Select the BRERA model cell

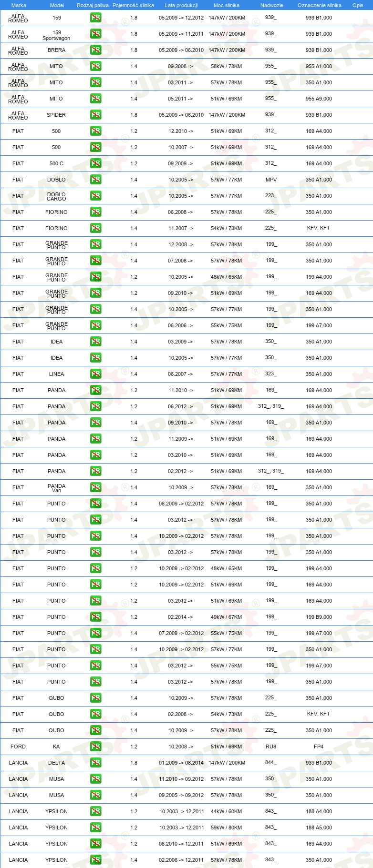(56, 50)
